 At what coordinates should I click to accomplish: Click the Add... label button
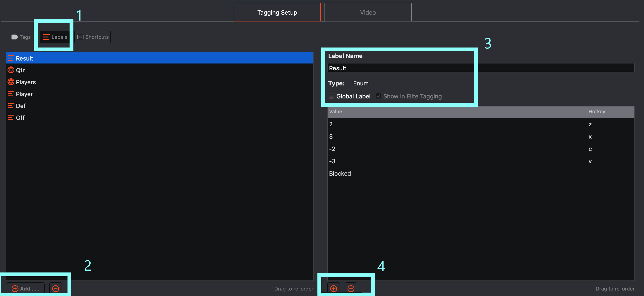tap(25, 288)
